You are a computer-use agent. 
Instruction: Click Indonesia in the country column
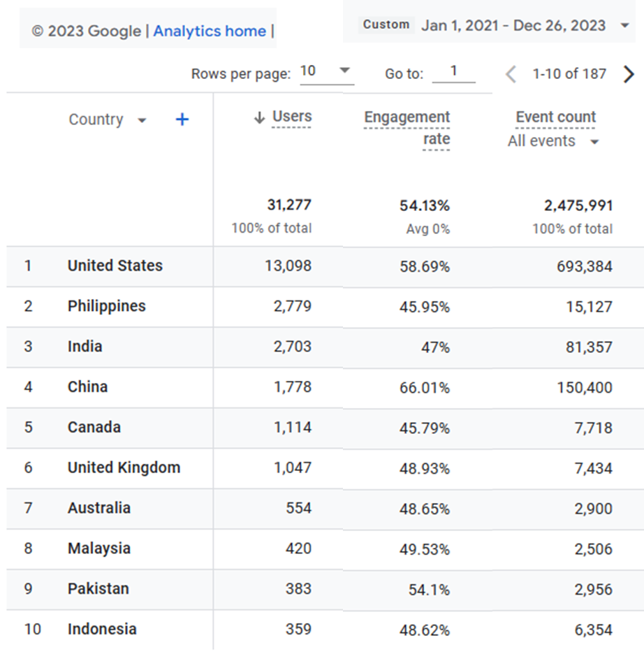(102, 629)
